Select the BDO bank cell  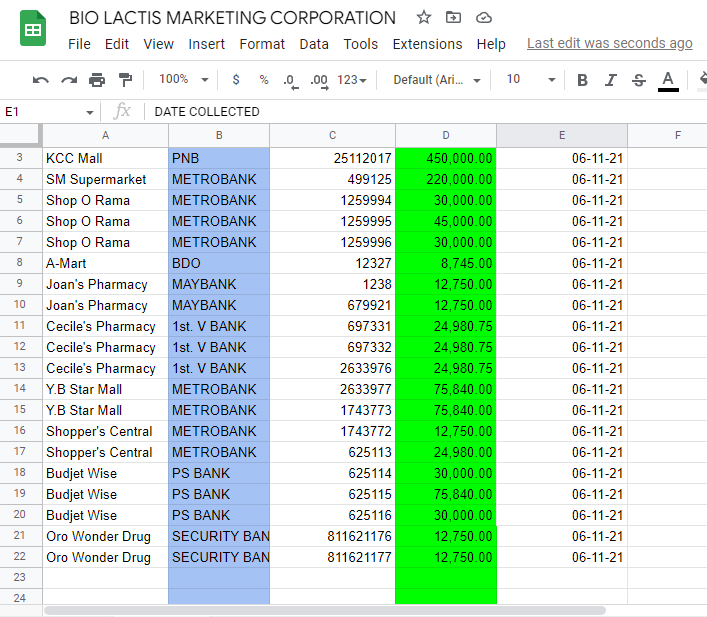pos(219,263)
